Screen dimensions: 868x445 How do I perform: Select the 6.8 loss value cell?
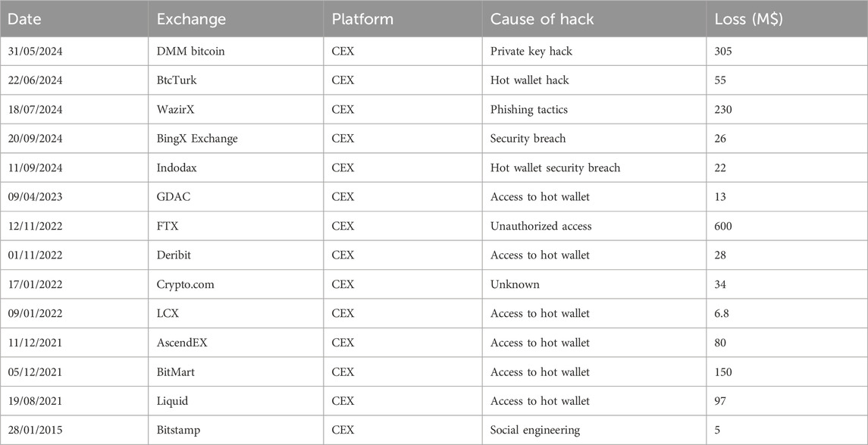coord(722,313)
